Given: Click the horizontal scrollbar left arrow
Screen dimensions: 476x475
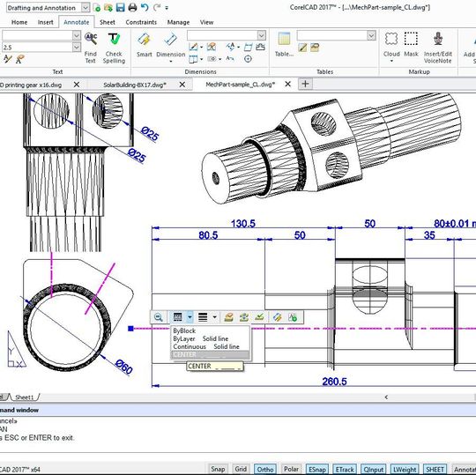Looking at the screenshot, I should pyautogui.click(x=386, y=397).
